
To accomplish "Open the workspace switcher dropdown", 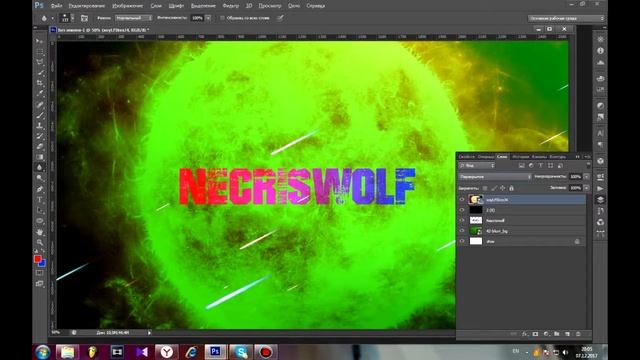I will tap(566, 18).
